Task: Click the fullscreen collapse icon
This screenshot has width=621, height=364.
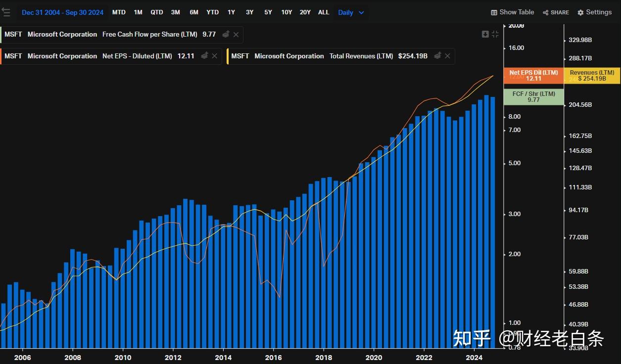Action: 495,34
